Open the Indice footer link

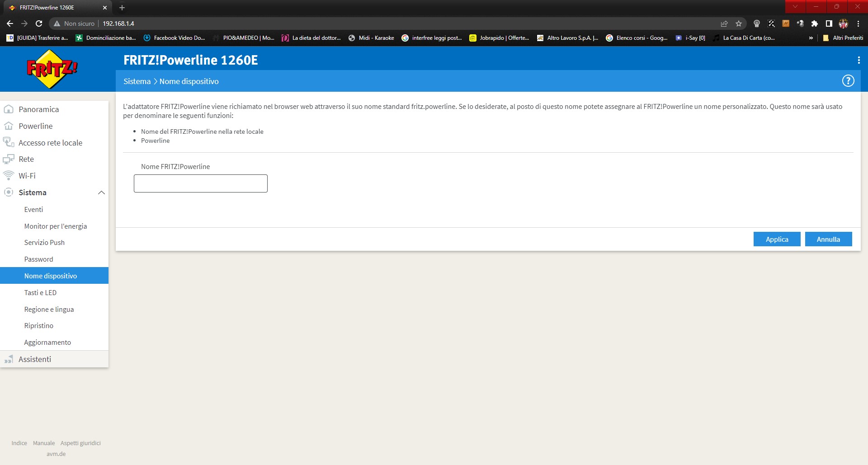click(19, 443)
